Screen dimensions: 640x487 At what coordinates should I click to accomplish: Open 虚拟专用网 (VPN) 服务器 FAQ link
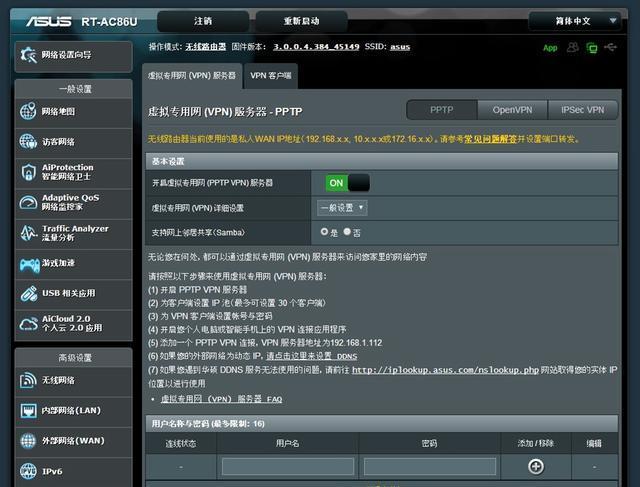point(221,399)
